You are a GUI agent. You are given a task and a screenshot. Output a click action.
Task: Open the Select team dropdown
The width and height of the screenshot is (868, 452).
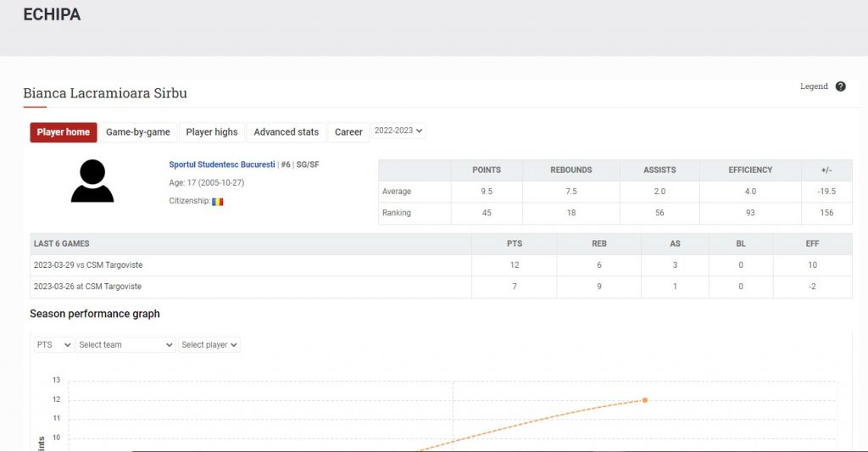(125, 345)
